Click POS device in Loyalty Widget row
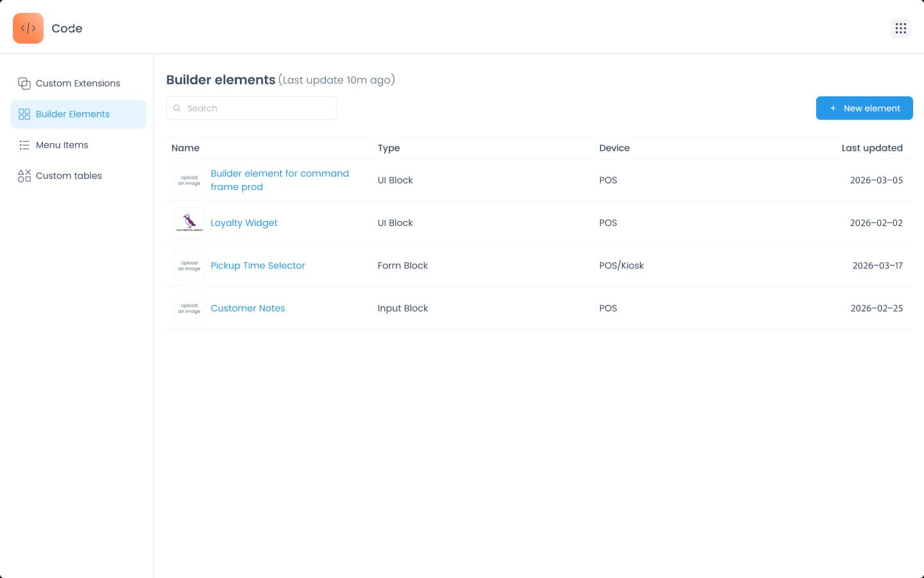 click(x=608, y=223)
